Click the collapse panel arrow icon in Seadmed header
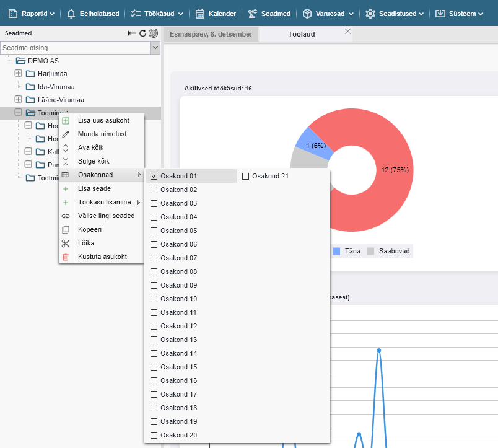 (x=132, y=33)
